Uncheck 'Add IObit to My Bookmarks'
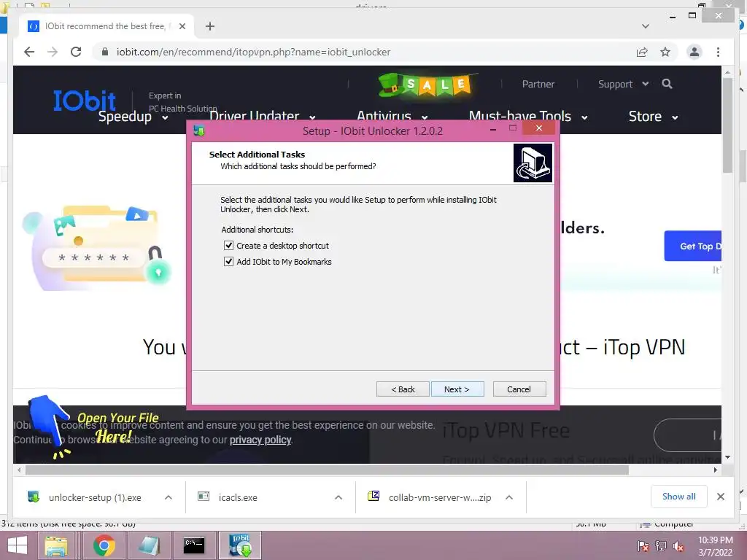747x560 pixels. (x=228, y=262)
